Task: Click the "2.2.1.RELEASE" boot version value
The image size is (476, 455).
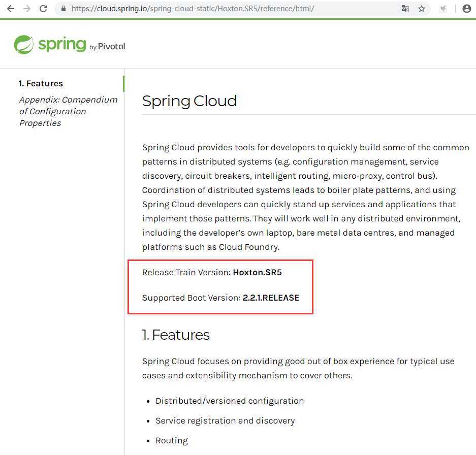Action: click(271, 298)
